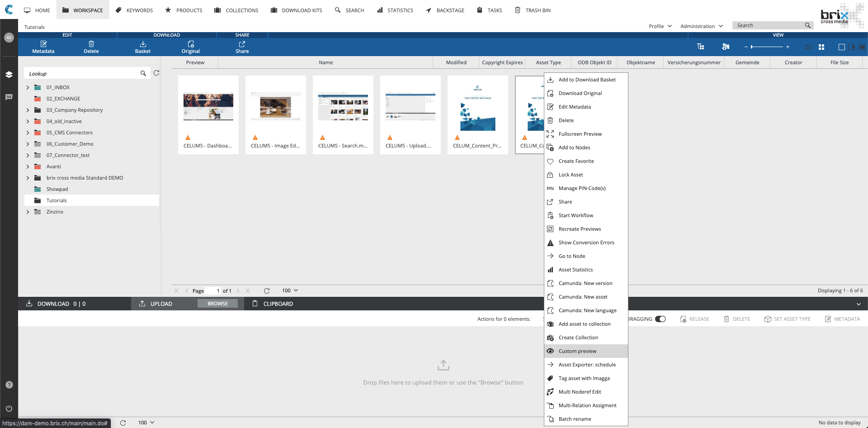Viewport: 868px width, 428px height.
Task: Click the AD user avatar icon
Action: pyautogui.click(x=9, y=38)
